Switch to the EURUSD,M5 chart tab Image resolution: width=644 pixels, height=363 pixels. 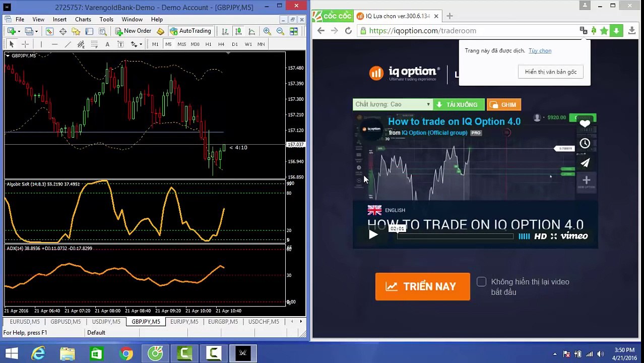coord(24,322)
